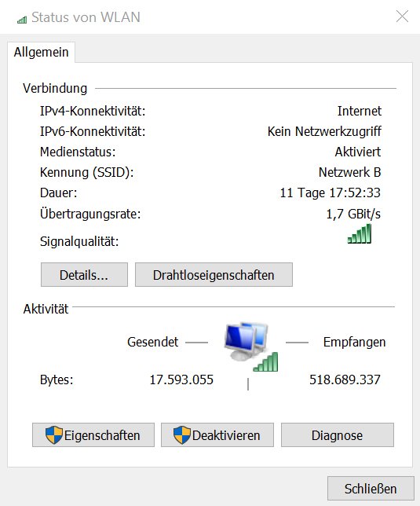Click the sent bytes value 17.593.055
The width and height of the screenshot is (420, 506).
click(x=181, y=379)
